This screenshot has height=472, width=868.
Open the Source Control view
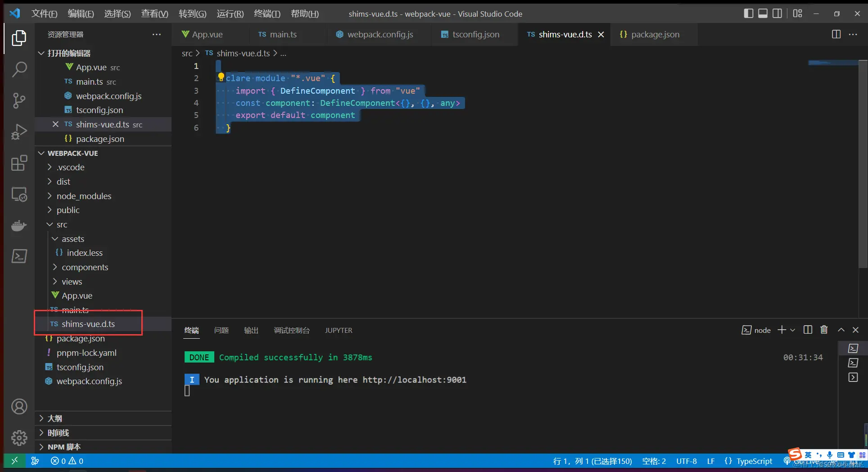(x=19, y=100)
